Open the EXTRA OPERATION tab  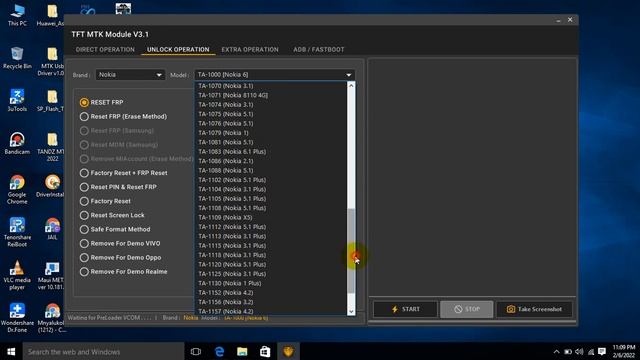[x=250, y=49]
